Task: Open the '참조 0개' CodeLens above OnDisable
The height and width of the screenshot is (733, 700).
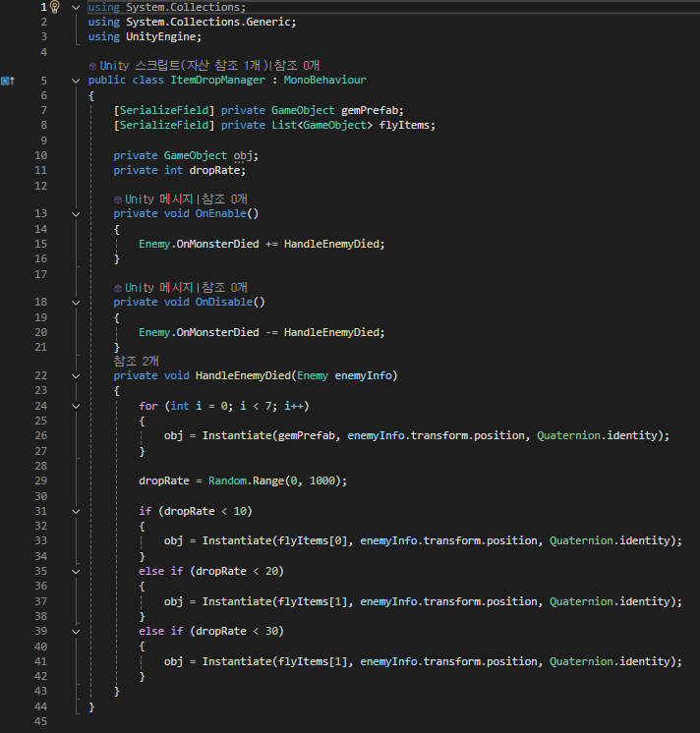Action: coord(224,288)
